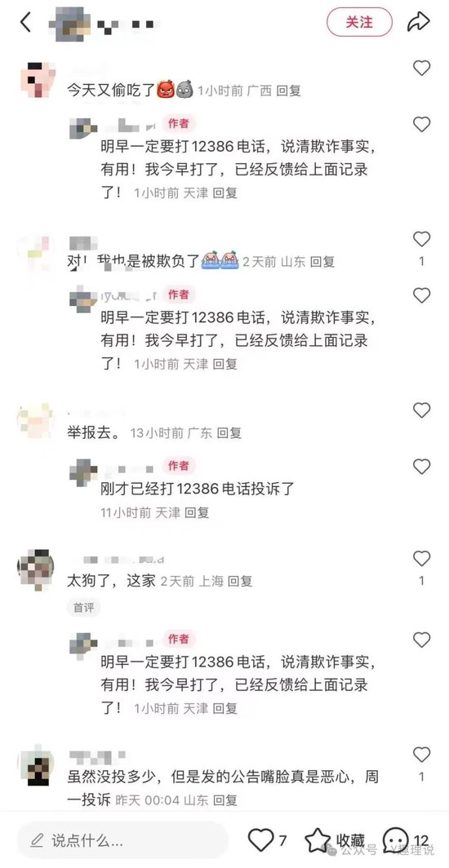The width and height of the screenshot is (449, 868).
Task: Tap the share arrow icon at top
Action: pos(419,22)
